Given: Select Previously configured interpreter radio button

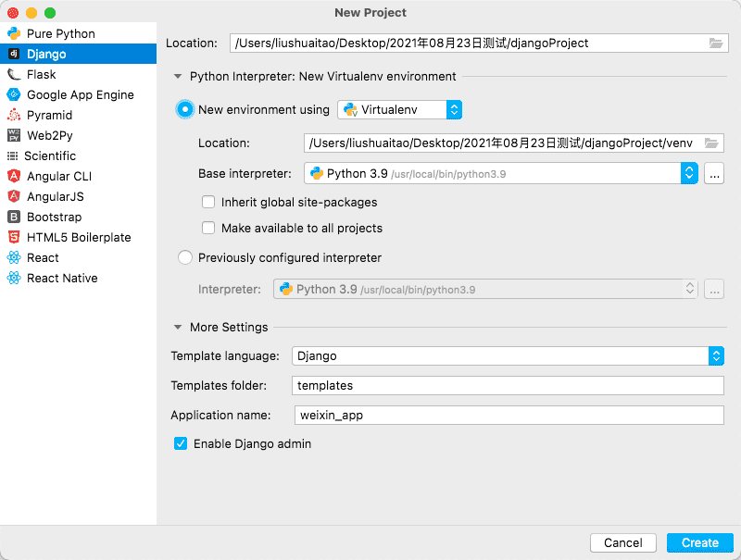Looking at the screenshot, I should pos(184,257).
